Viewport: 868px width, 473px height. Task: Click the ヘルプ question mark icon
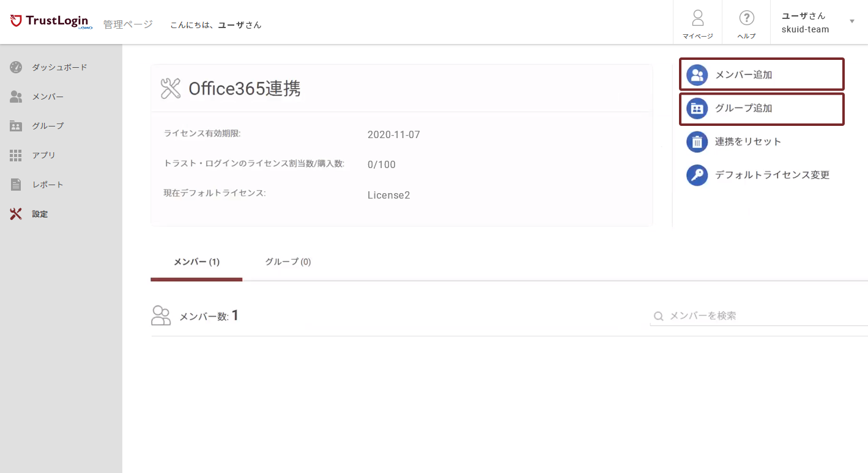click(746, 17)
